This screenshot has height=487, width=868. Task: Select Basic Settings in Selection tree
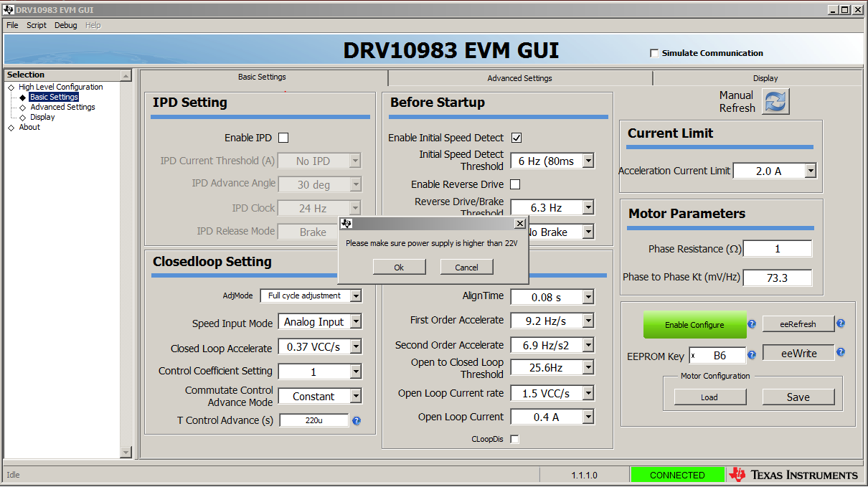pos(54,97)
